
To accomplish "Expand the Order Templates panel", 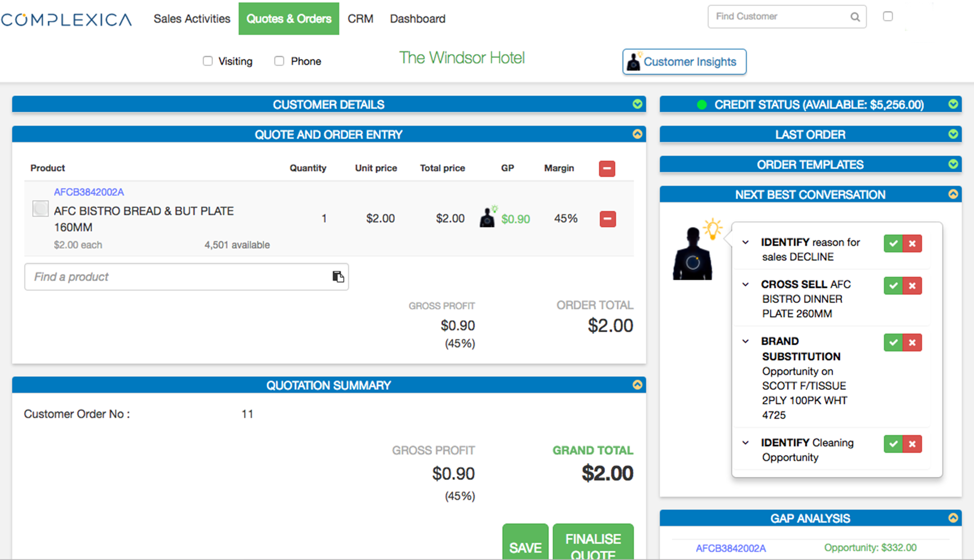I will (953, 164).
